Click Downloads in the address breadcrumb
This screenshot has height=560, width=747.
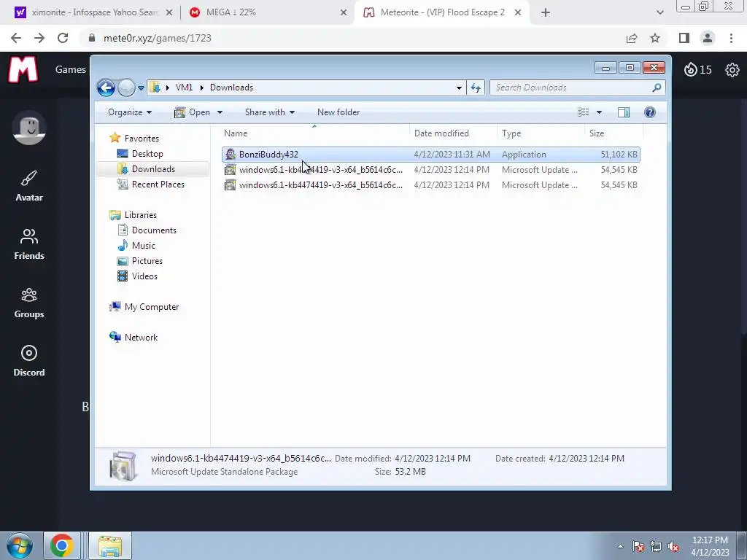231,87
